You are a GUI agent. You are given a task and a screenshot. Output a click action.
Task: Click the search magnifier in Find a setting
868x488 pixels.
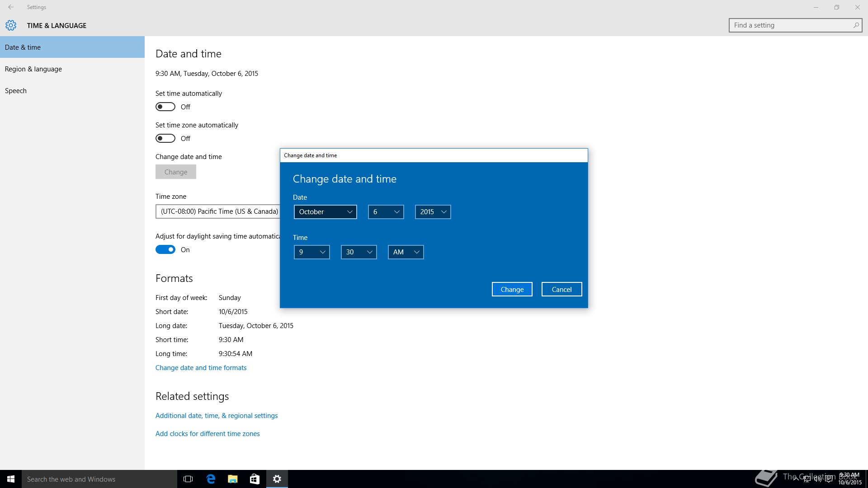856,25
